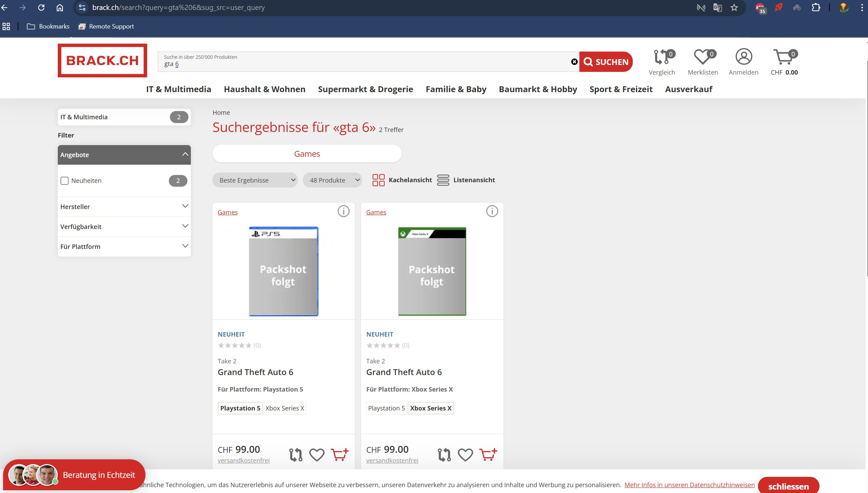This screenshot has height=493, width=868.
Task: Click versandkostenfrei link on PS5 card
Action: coord(243,460)
